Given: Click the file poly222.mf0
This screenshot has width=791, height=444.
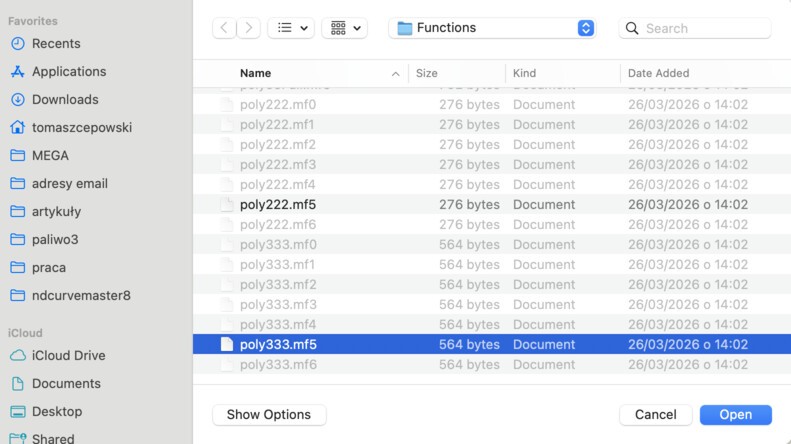Looking at the screenshot, I should (x=492, y=104).
